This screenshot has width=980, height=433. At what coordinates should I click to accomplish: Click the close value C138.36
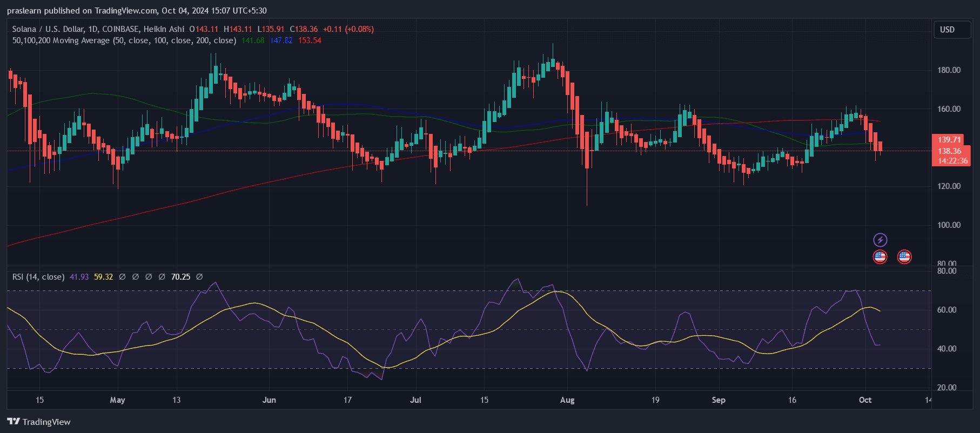coord(304,29)
